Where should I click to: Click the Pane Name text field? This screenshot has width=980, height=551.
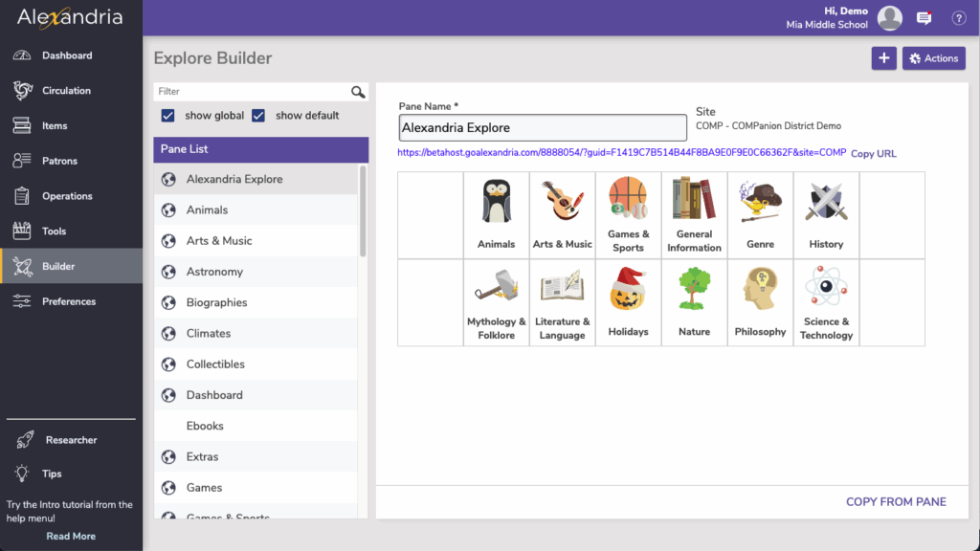point(543,128)
